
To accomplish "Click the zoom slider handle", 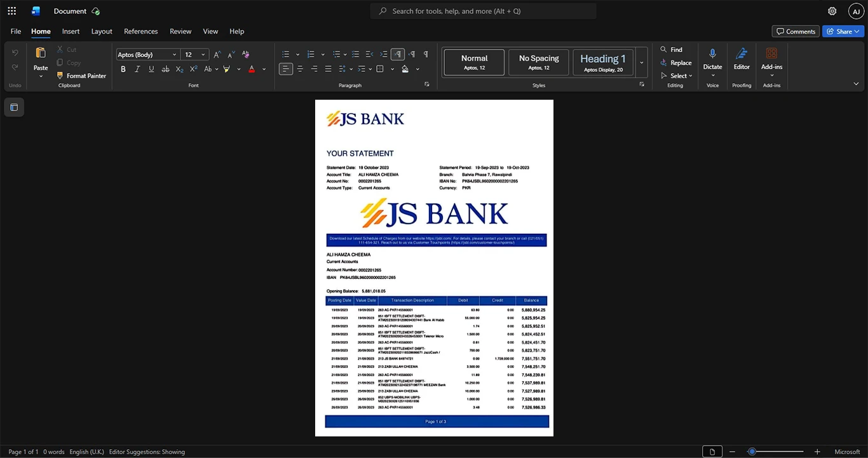I will (752, 452).
